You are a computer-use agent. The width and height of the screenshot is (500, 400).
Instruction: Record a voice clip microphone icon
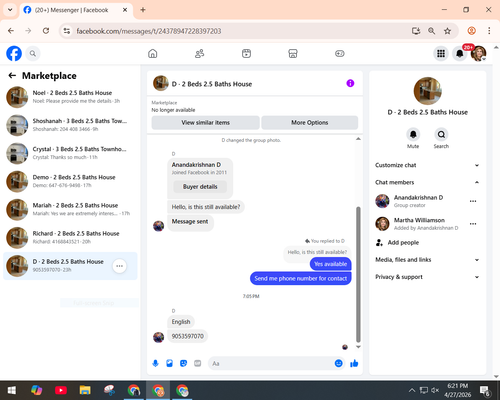[x=155, y=363]
